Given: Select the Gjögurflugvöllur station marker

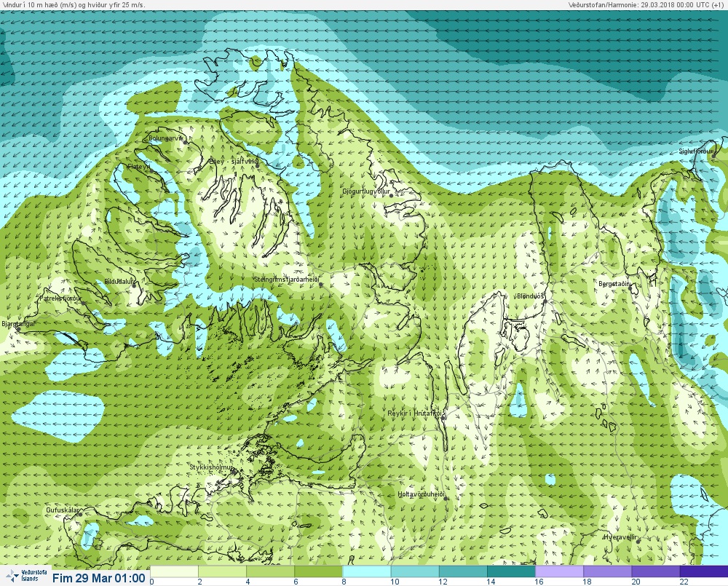Looking at the screenshot, I should [x=392, y=196].
